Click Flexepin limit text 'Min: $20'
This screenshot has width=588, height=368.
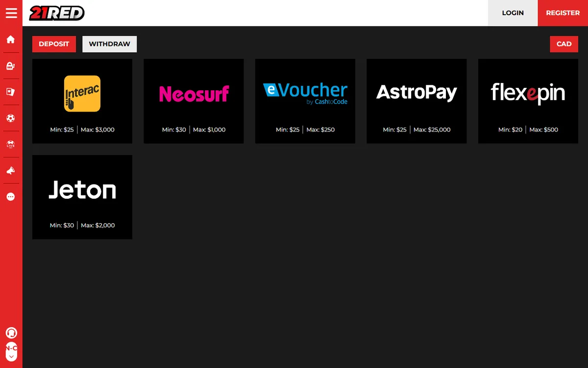pyautogui.click(x=510, y=130)
